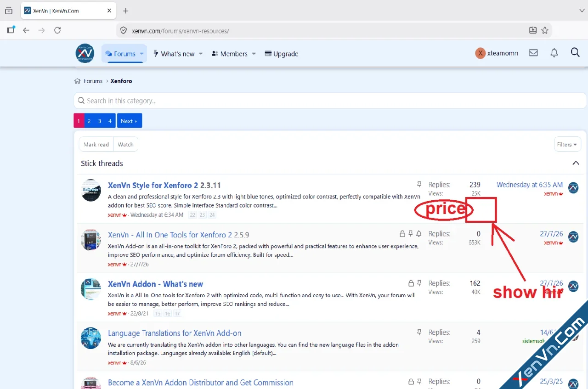Expand the Forums submenu arrow
Screen dimensions: 588x389
click(142, 54)
